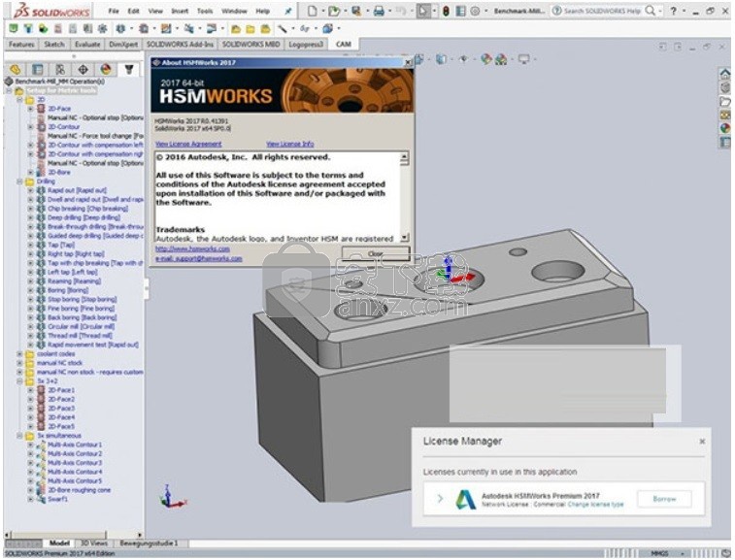
Task: Click the Print icon
Action: 379,11
